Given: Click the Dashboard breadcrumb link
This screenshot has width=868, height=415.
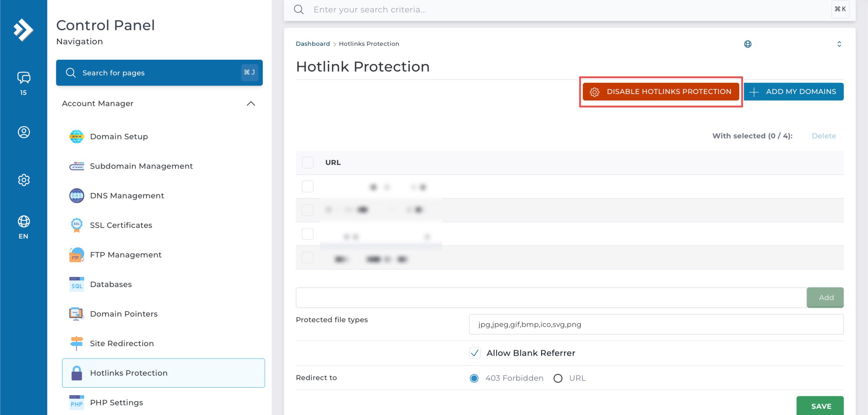Looking at the screenshot, I should click(313, 44).
